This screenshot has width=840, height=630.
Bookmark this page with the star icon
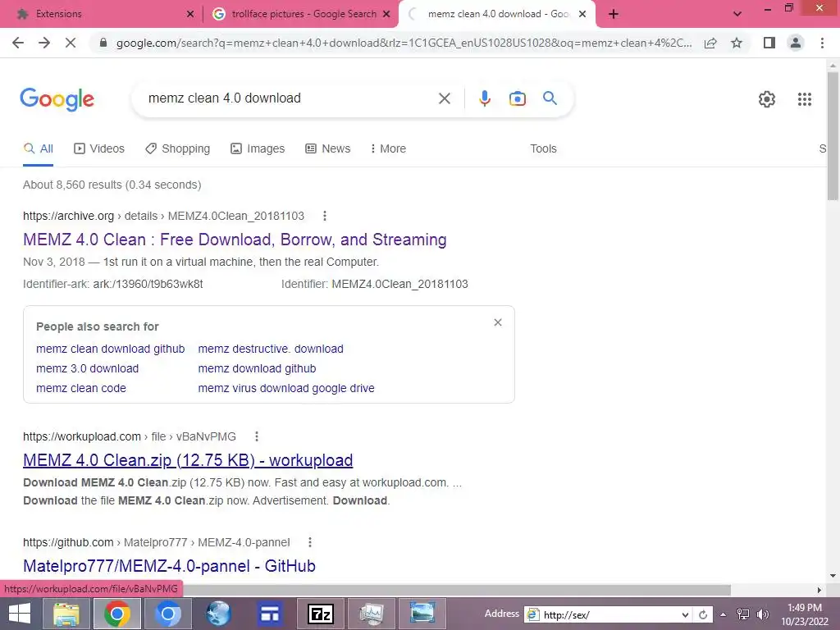(737, 43)
